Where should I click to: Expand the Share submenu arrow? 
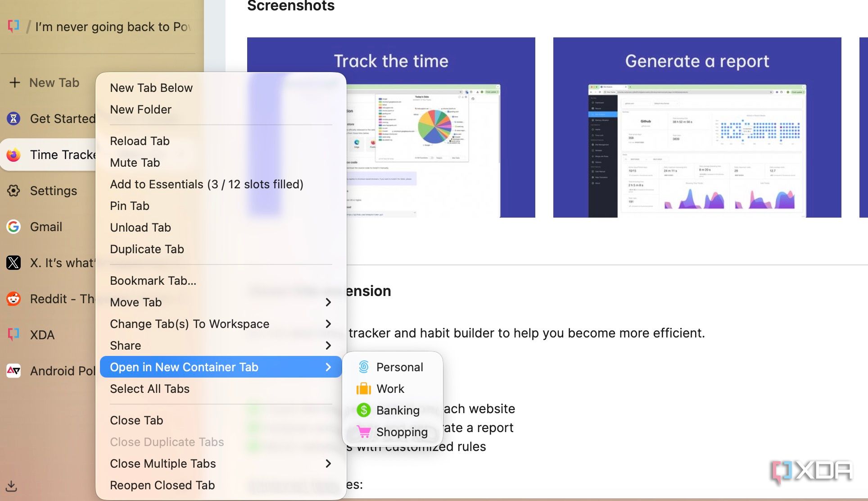tap(328, 346)
